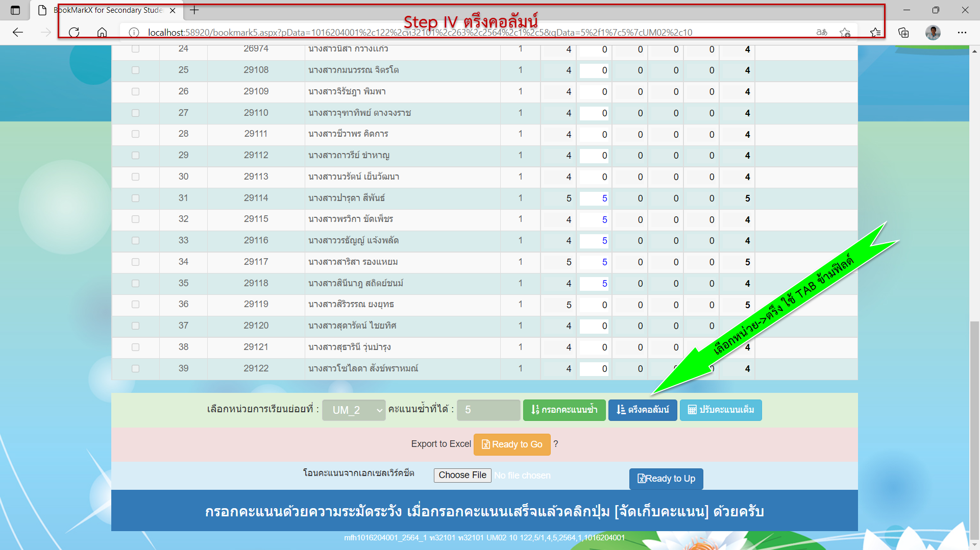Edit UM_2 score for student 29113
Screen dimensions: 980x550
pos(594,177)
